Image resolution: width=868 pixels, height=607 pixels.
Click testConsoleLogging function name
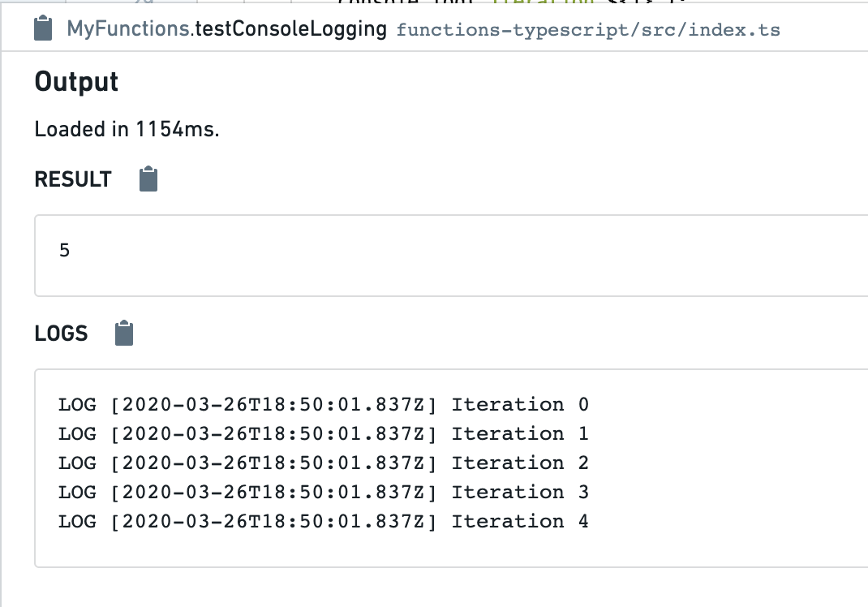tap(291, 28)
